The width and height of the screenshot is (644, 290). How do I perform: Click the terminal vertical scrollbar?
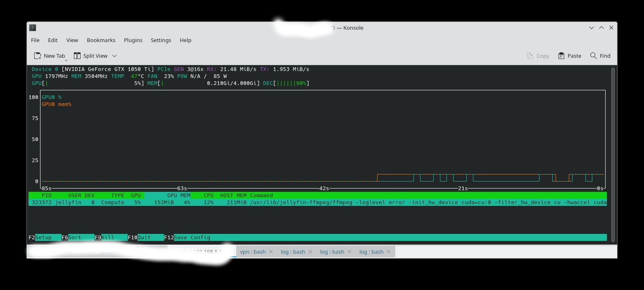[x=613, y=155]
